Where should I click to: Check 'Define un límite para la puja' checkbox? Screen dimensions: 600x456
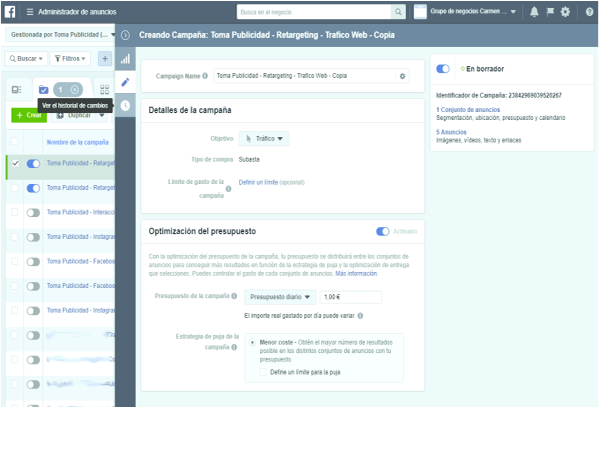(262, 371)
